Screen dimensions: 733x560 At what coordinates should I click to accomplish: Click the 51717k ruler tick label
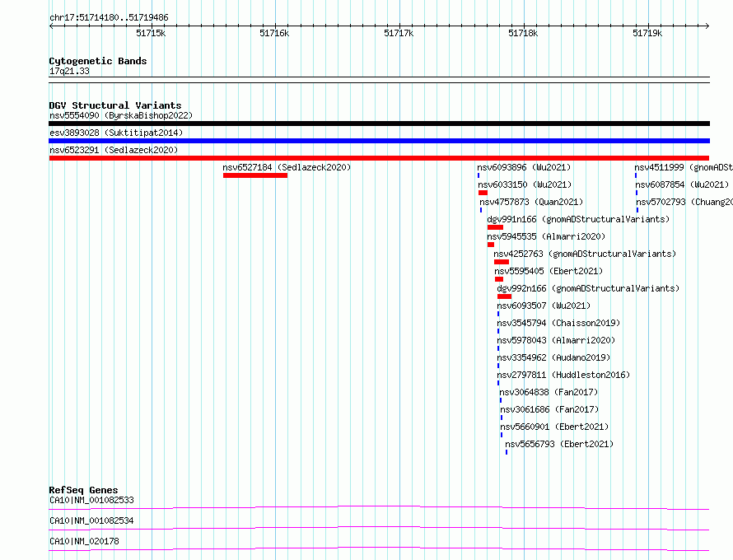[x=399, y=33]
